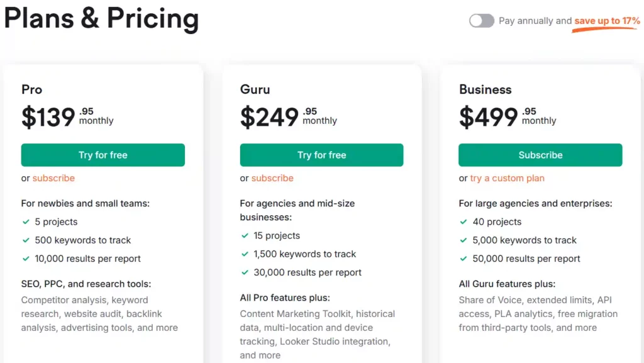Click Try for free on the Pro plan
644x363 pixels.
[x=103, y=155]
